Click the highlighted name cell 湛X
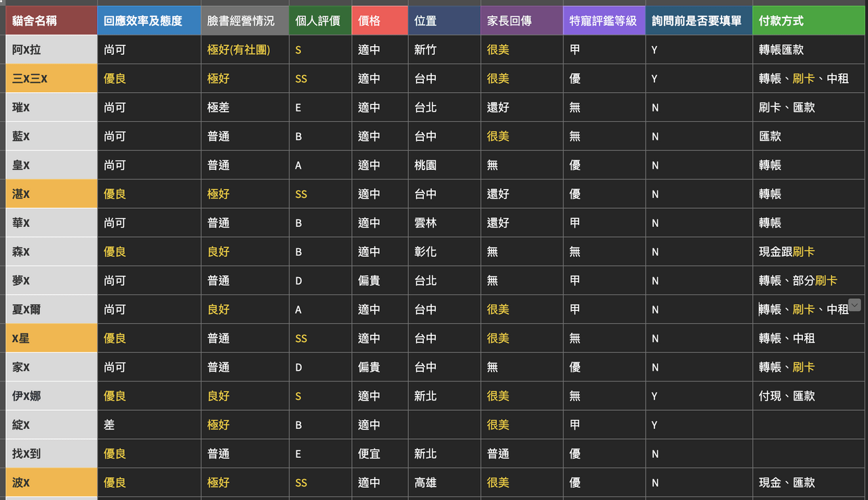 [x=52, y=194]
